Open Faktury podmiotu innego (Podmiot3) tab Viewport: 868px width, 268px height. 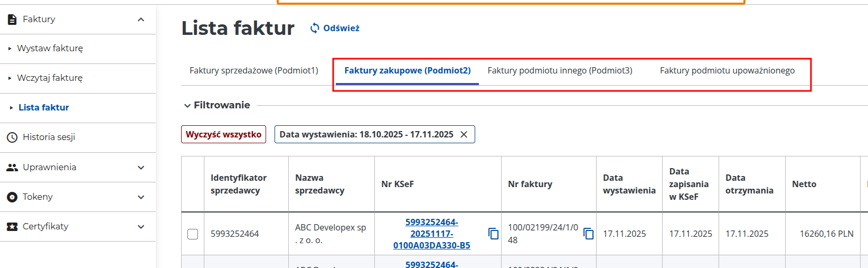coord(560,70)
